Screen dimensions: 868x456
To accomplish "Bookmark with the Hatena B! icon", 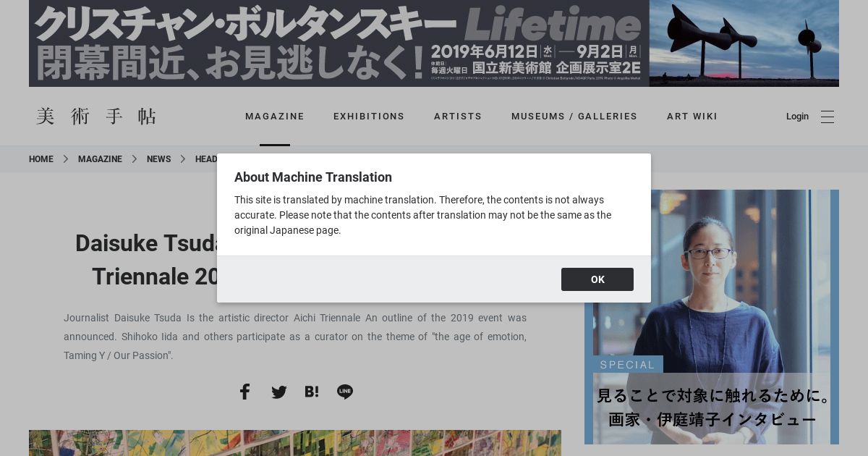I will click(312, 392).
